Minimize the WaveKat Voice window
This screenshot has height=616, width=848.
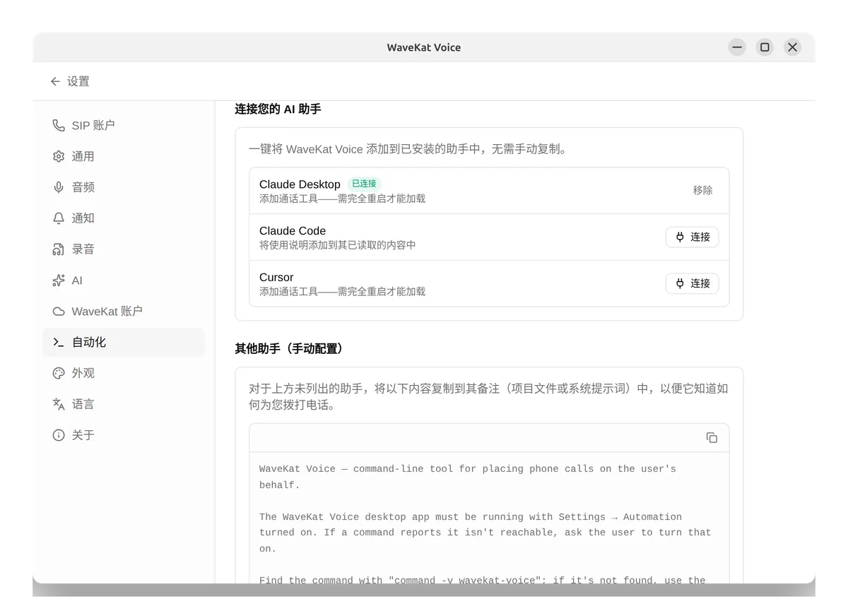(x=737, y=47)
